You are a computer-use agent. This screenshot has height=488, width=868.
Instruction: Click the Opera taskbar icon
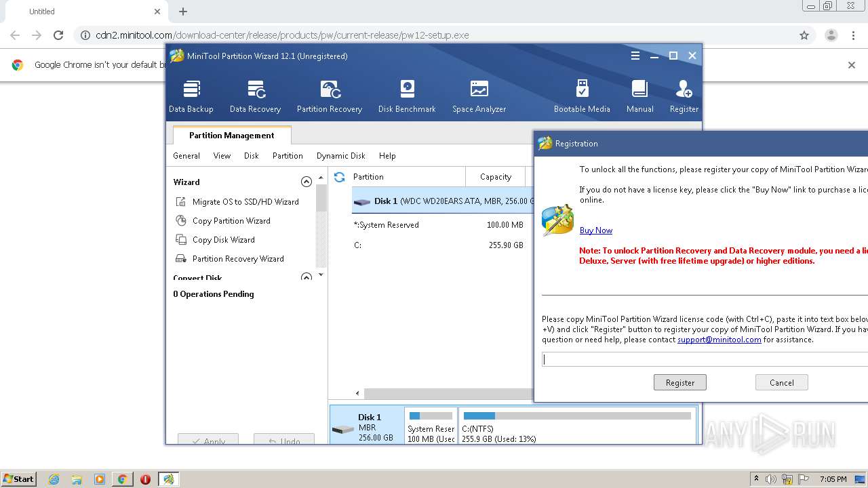tap(145, 479)
